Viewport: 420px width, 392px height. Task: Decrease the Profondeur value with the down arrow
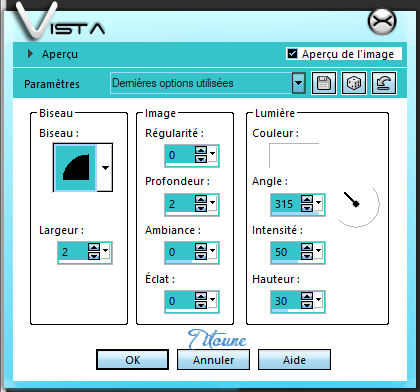tap(201, 208)
